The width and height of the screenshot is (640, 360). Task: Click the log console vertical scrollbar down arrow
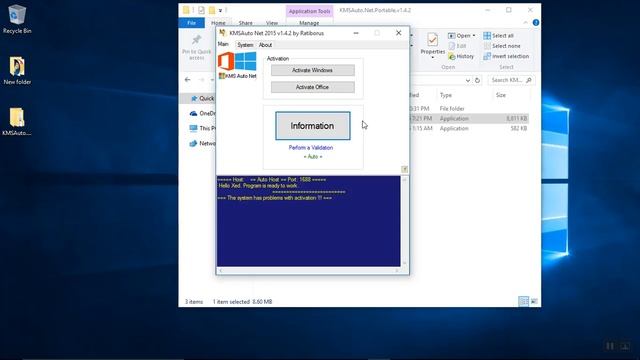[404, 263]
